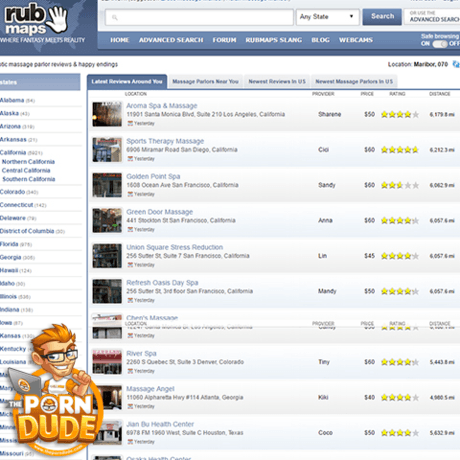The width and height of the screenshot is (460, 460).
Task: Select Latest Reviews Around You tab
Action: [x=127, y=82]
